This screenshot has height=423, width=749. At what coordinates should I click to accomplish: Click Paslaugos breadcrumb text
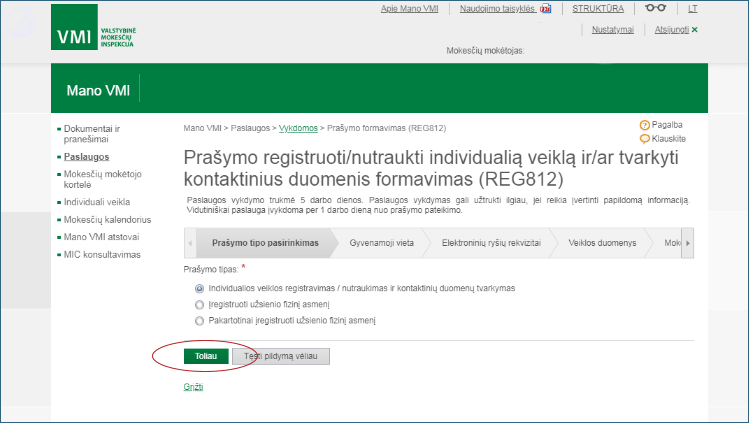click(250, 128)
